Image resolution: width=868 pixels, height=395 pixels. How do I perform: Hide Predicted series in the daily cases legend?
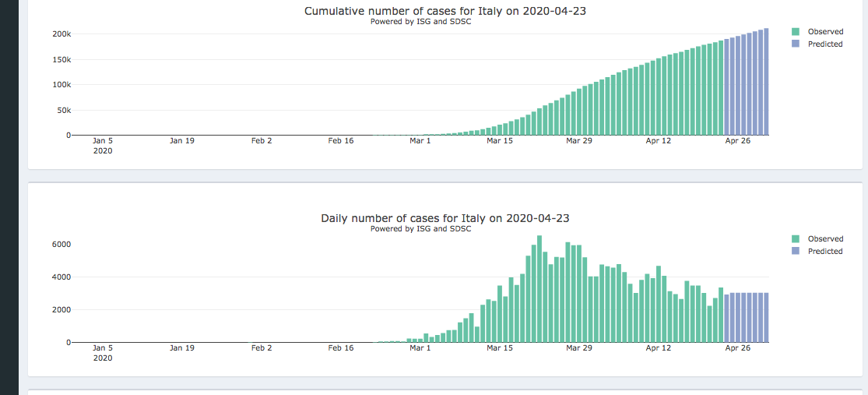click(825, 252)
